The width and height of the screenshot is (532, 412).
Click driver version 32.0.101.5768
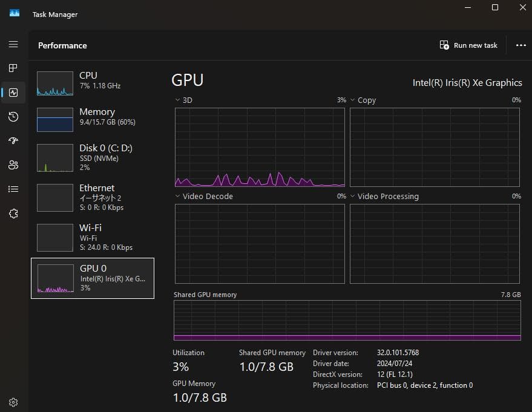[398, 353]
